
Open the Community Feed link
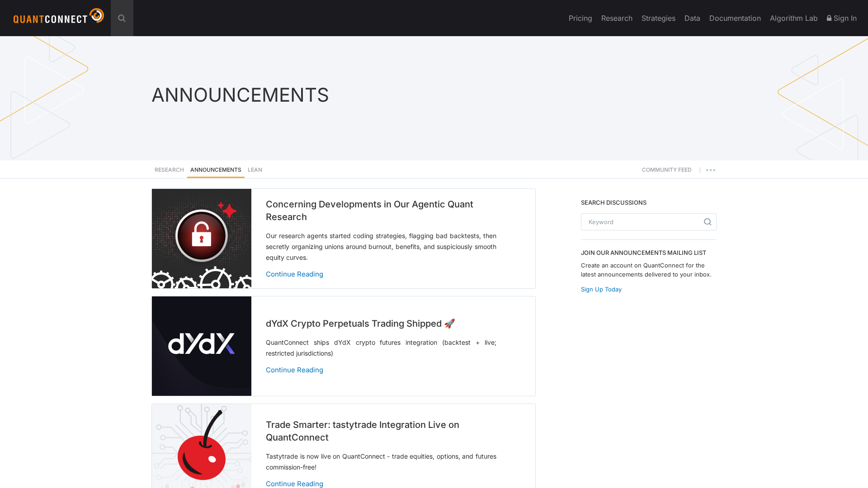(666, 170)
